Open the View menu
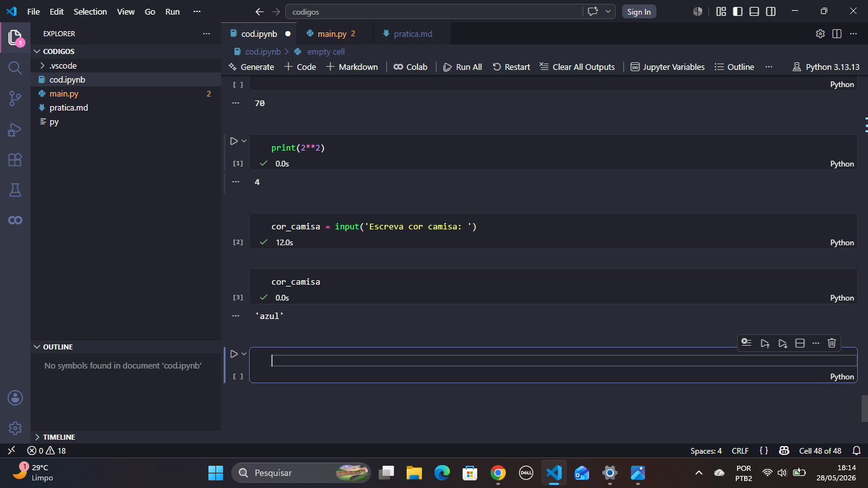The height and width of the screenshot is (488, 868). (x=126, y=11)
